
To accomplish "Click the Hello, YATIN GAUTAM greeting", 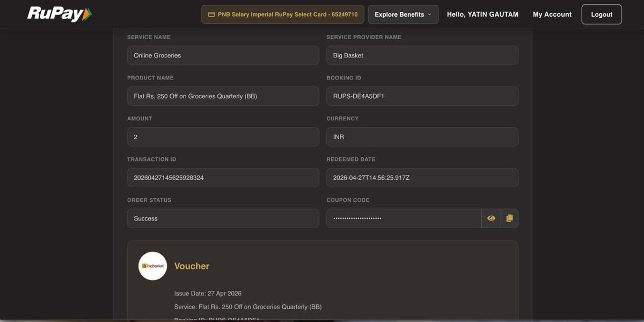I will coord(483,14).
